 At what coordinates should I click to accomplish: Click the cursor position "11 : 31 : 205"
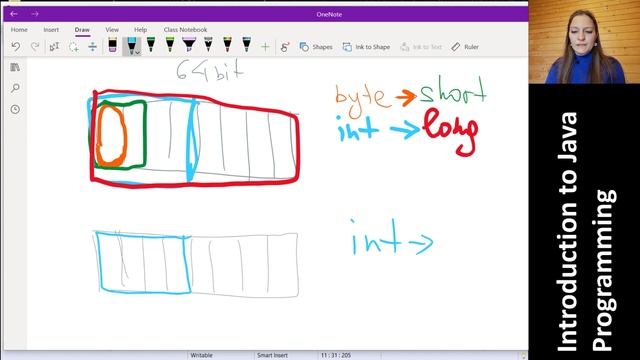[336, 356]
